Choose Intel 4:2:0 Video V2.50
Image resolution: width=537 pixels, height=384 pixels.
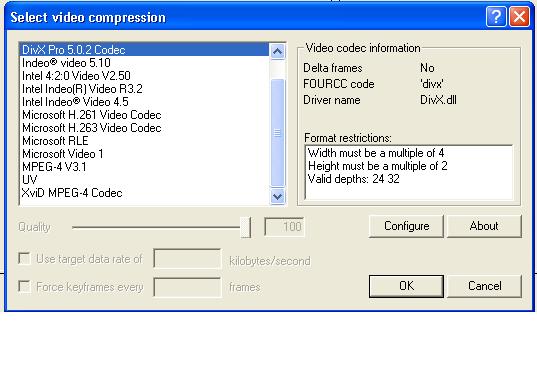click(x=145, y=76)
